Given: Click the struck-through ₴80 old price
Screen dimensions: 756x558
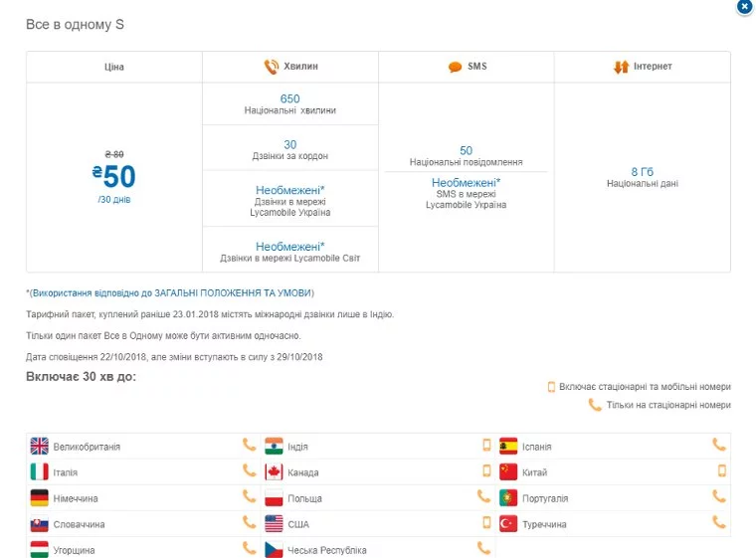Looking at the screenshot, I should 114,154.
